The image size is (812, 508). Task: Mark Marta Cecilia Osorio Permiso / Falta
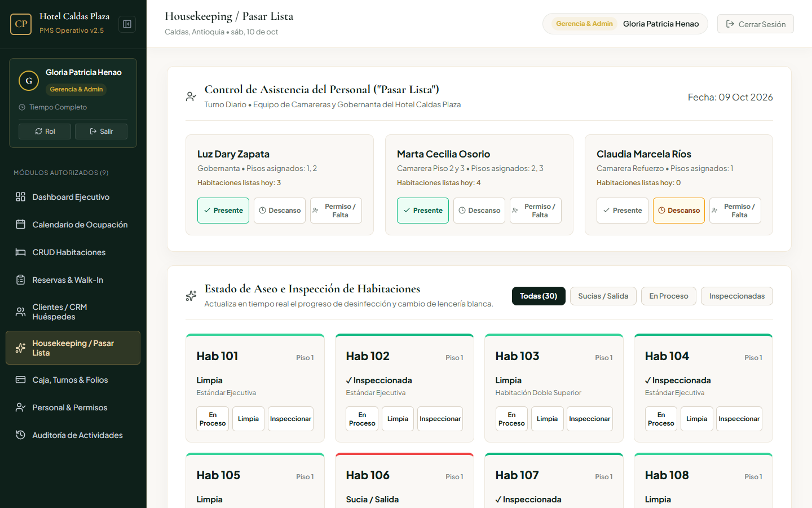coord(536,211)
